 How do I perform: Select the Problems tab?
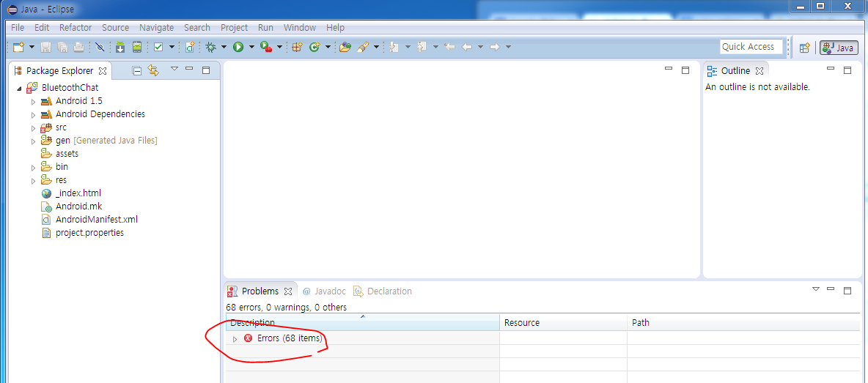(260, 291)
